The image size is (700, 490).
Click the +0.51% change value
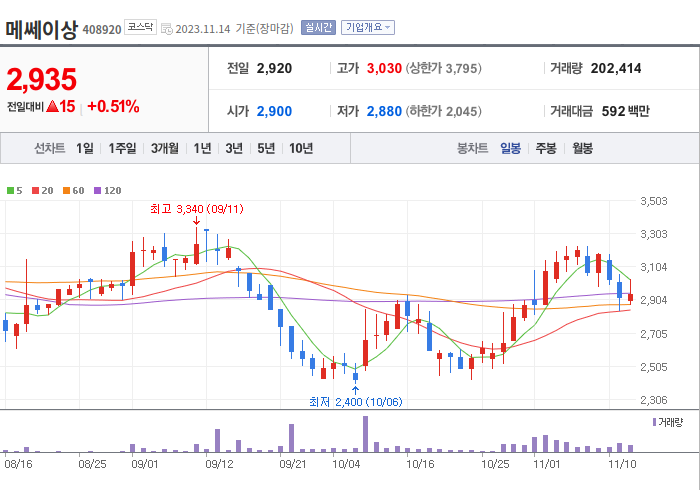[x=113, y=107]
